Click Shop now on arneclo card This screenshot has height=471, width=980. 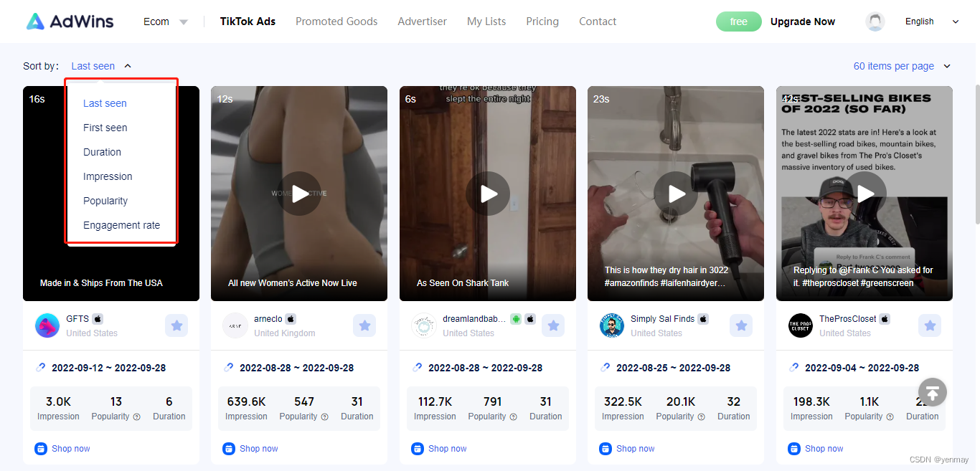coord(259,449)
